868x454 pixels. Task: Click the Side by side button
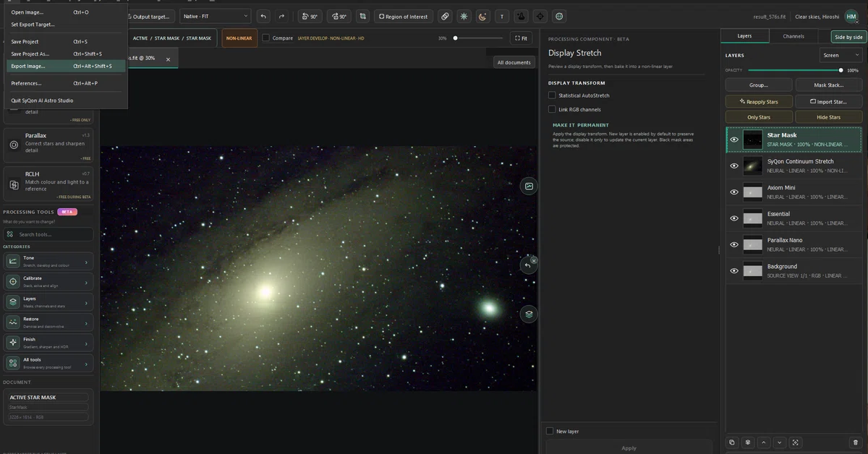848,36
